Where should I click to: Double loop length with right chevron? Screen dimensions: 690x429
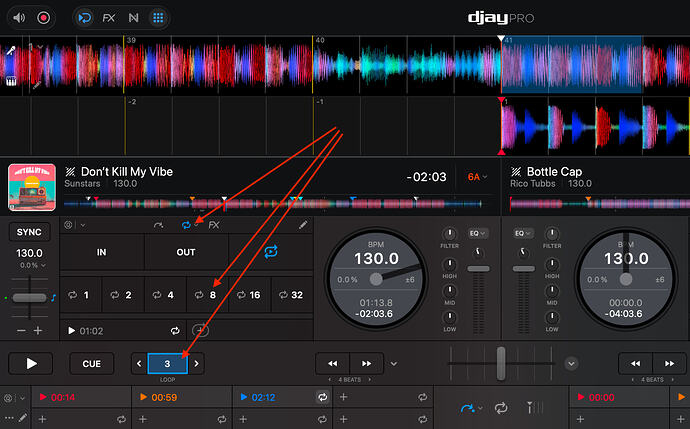(196, 363)
